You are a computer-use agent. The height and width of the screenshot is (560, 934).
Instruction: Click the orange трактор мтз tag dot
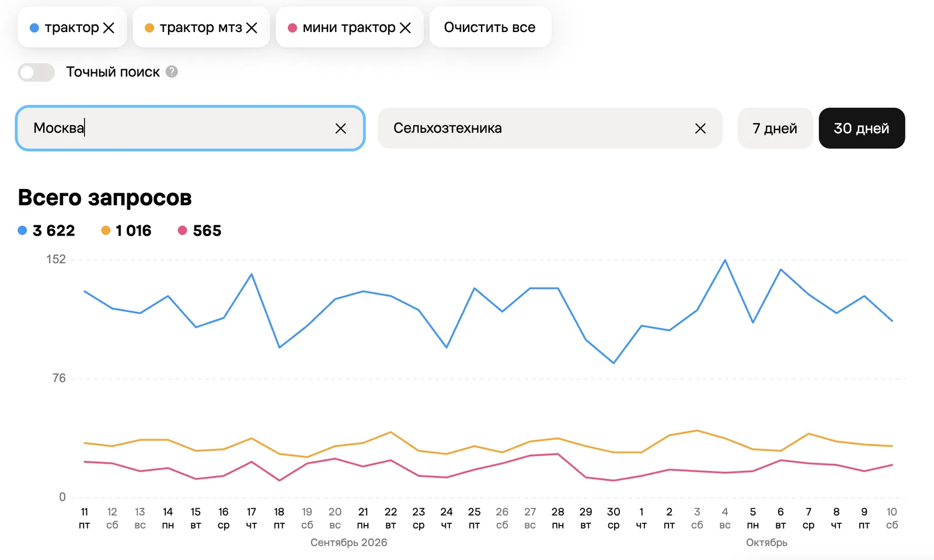coord(149,28)
